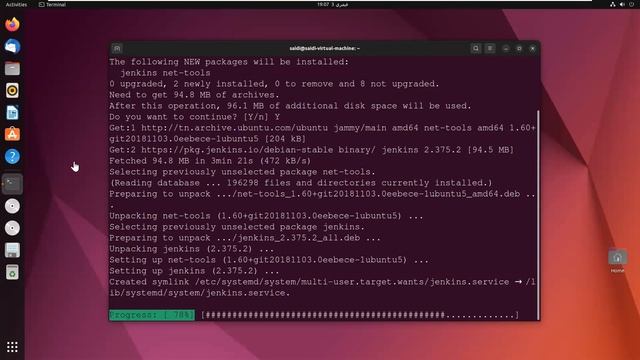Click 'Need to get 94.8 MB of archives.'
This screenshot has height=360, width=640.
tap(194, 95)
